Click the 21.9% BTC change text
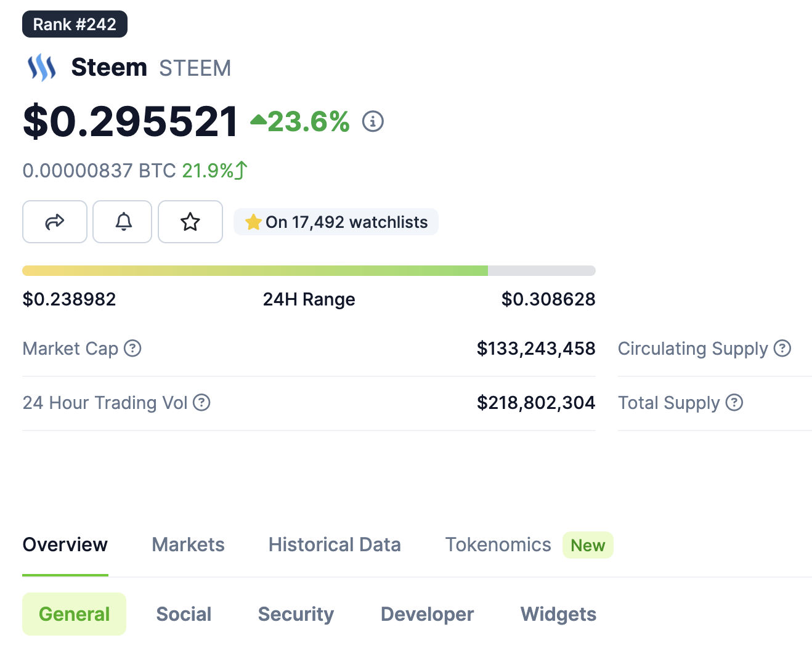Image resolution: width=812 pixels, height=659 pixels. (x=208, y=171)
